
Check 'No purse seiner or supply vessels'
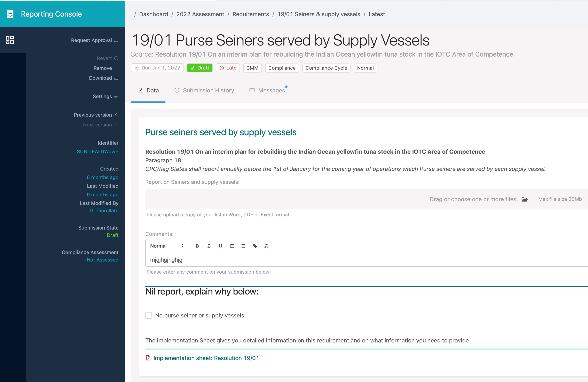pos(148,315)
